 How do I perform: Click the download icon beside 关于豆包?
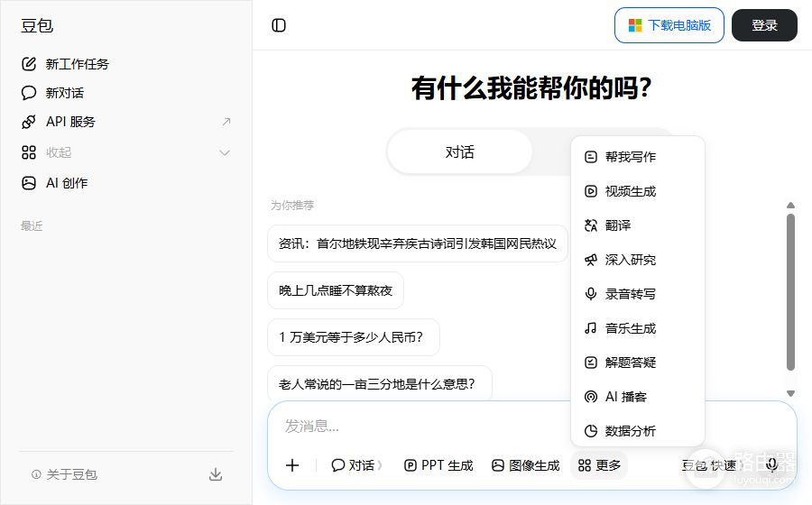click(216, 474)
